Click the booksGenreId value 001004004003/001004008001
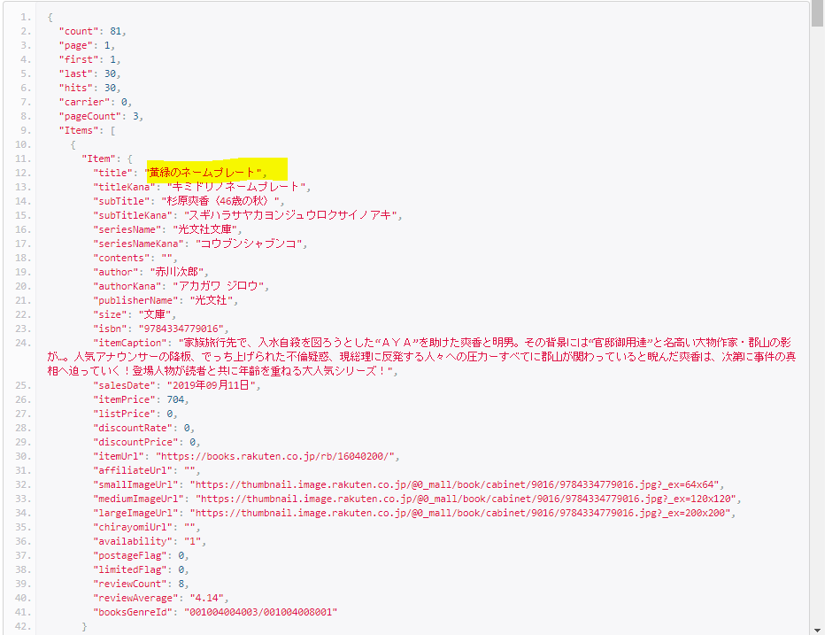Image resolution: width=840 pixels, height=635 pixels. coord(261,613)
